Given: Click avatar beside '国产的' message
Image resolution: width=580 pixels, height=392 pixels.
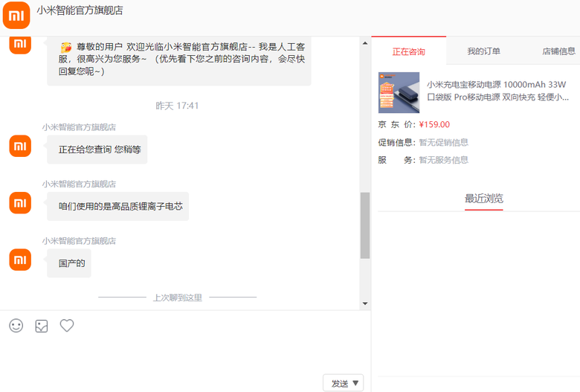Looking at the screenshot, I should (20, 260).
